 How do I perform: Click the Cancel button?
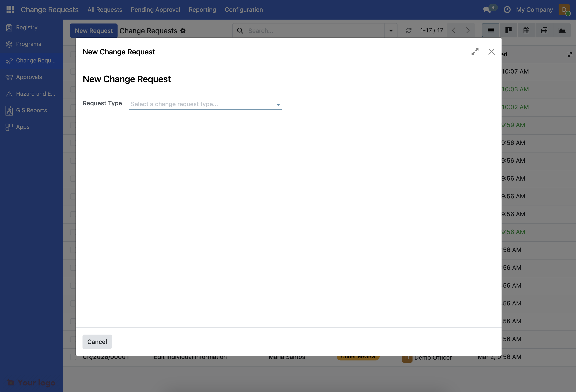(97, 342)
